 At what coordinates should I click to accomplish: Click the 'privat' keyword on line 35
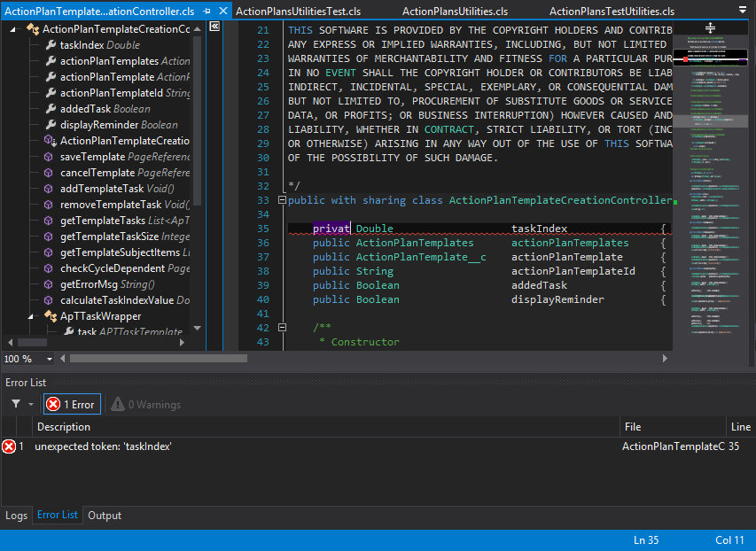[331, 229]
